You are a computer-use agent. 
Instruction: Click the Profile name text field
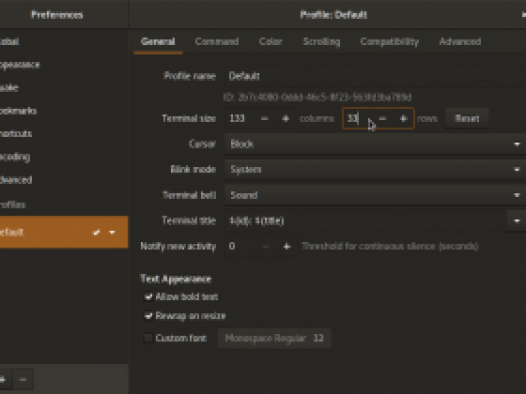click(375, 76)
